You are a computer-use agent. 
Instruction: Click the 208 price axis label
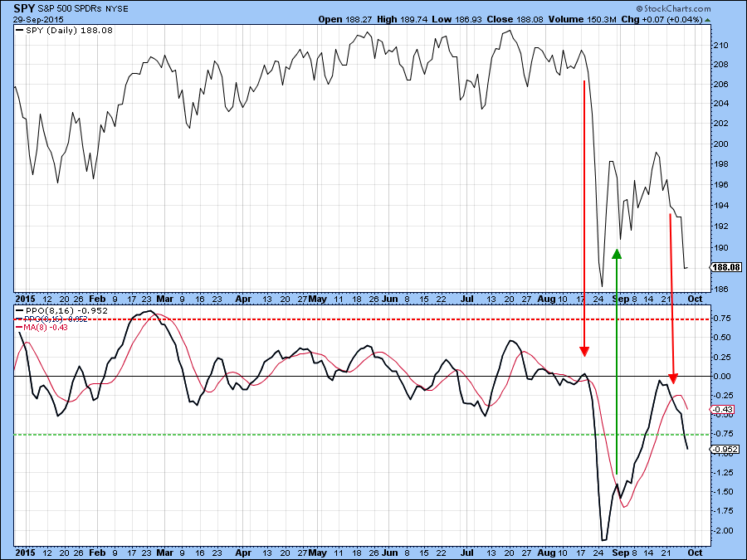coord(720,65)
